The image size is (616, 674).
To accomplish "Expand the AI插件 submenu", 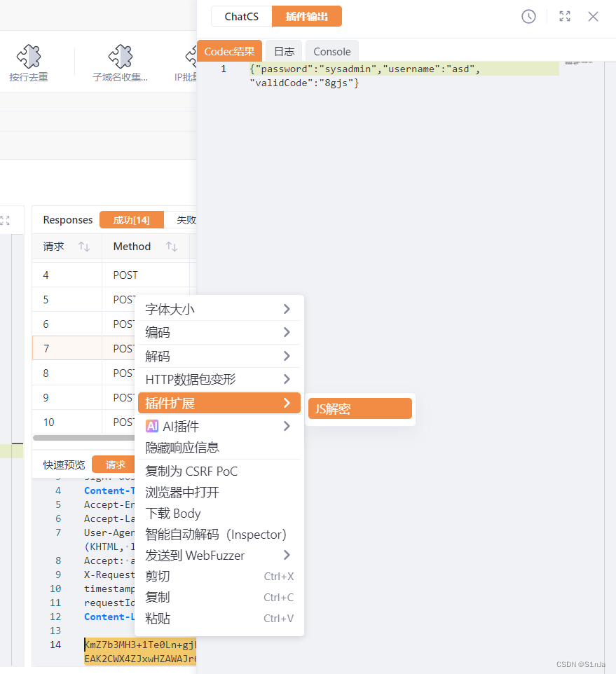I will [219, 426].
